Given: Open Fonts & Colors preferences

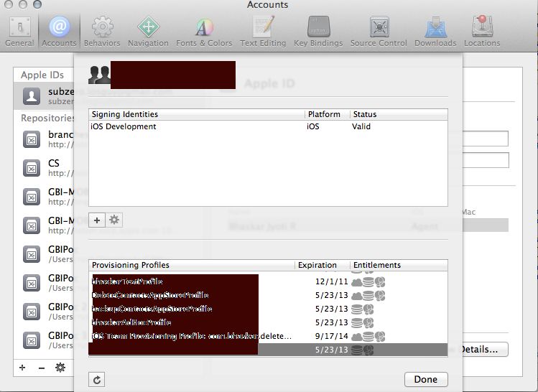Looking at the screenshot, I should coord(204,32).
